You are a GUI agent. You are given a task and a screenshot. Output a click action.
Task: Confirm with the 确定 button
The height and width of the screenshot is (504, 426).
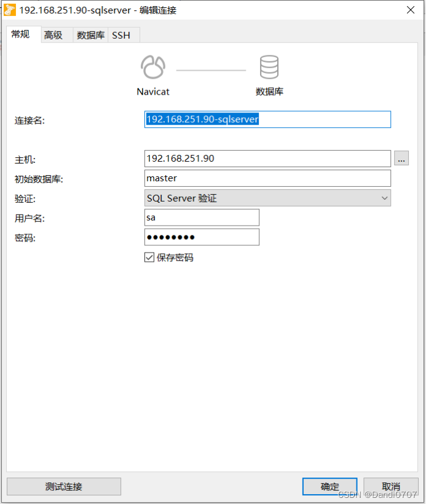(x=330, y=486)
